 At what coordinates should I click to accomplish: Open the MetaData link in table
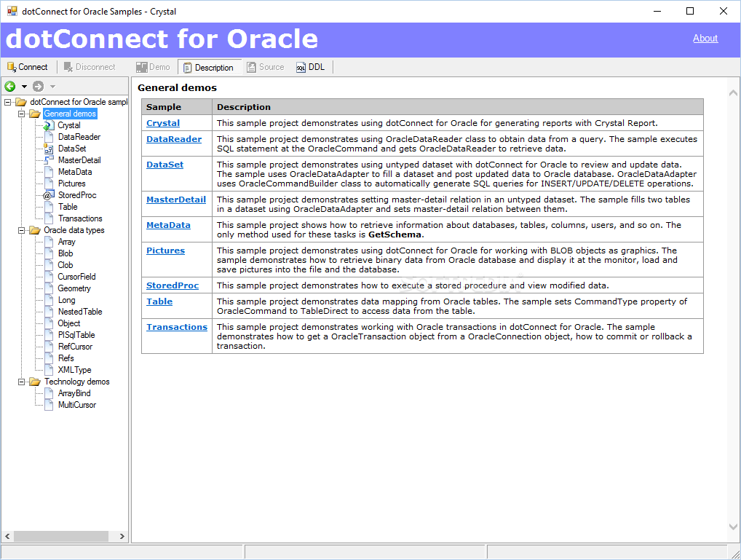[168, 225]
